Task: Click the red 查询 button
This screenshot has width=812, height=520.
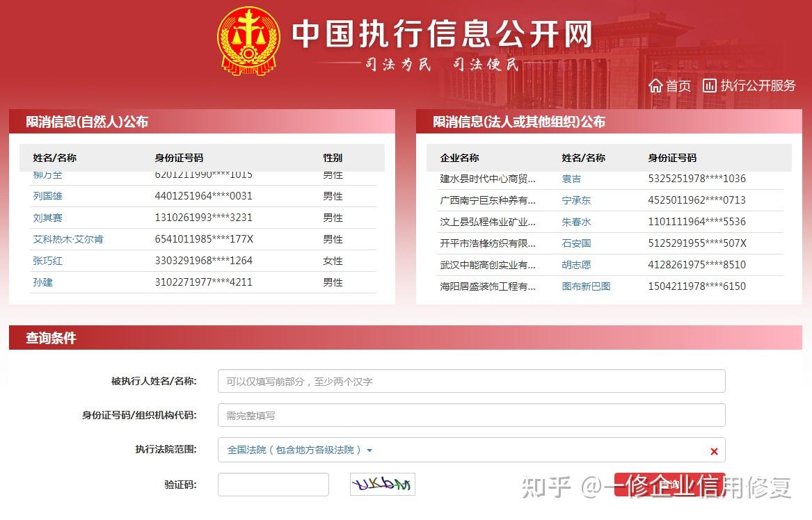Action: tap(669, 484)
